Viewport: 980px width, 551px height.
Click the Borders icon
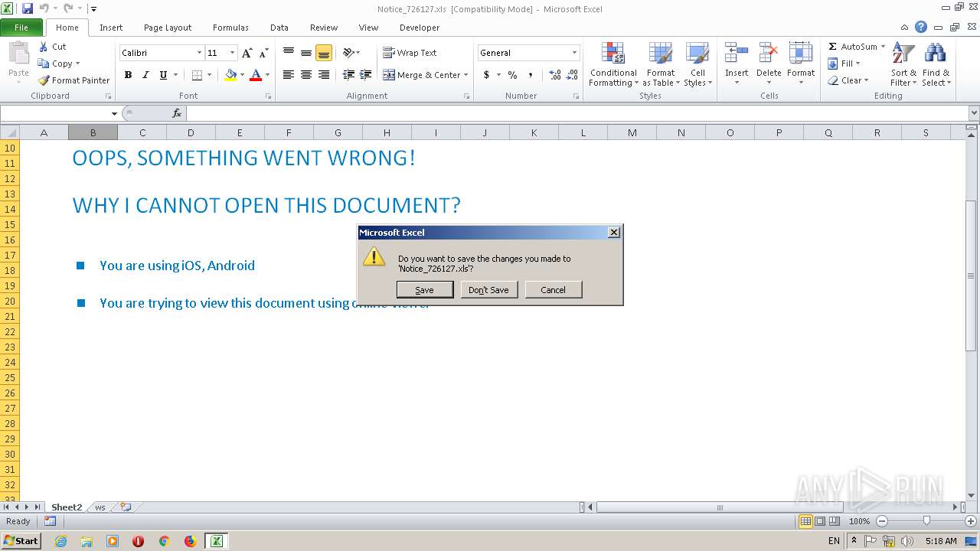pyautogui.click(x=197, y=75)
